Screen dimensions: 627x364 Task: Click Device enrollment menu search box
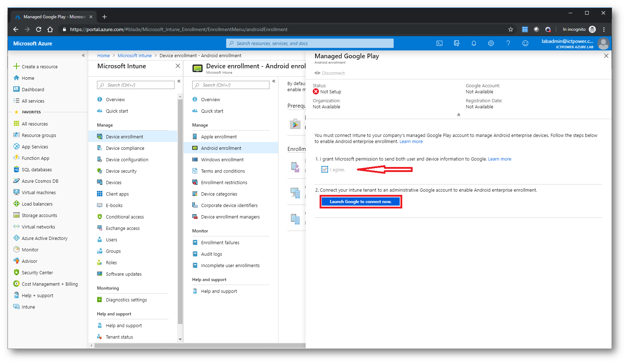pos(231,85)
